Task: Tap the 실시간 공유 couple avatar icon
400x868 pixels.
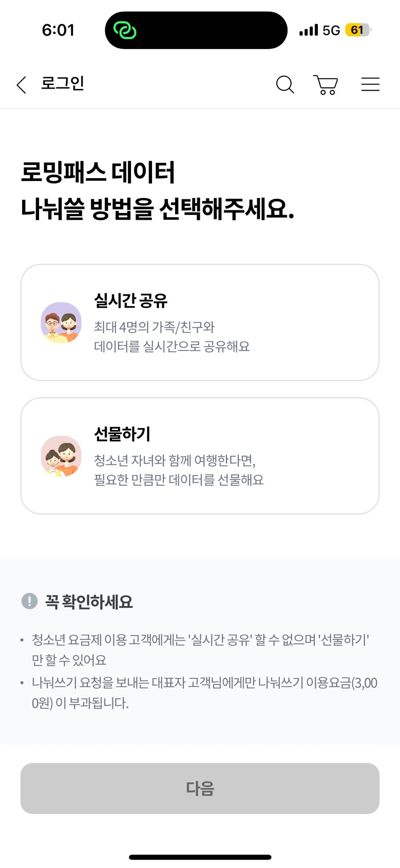Action: [x=61, y=323]
